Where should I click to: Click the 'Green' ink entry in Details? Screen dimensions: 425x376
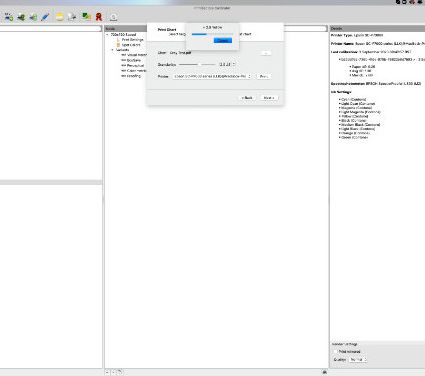point(354,137)
